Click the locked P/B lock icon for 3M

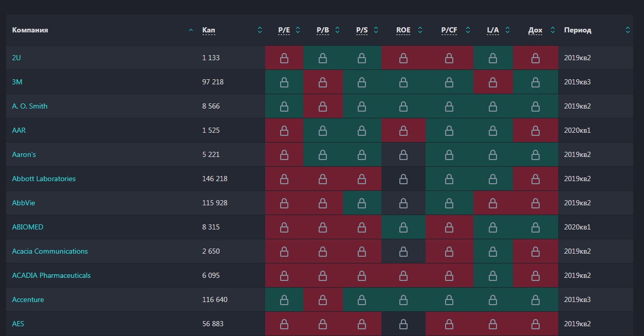pos(323,82)
